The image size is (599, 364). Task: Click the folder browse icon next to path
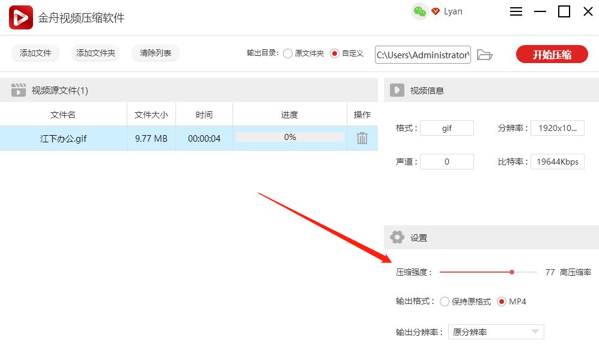[x=485, y=55]
